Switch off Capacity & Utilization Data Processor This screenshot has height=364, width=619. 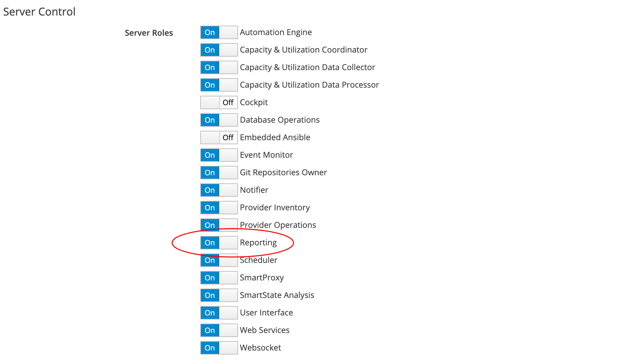point(219,85)
